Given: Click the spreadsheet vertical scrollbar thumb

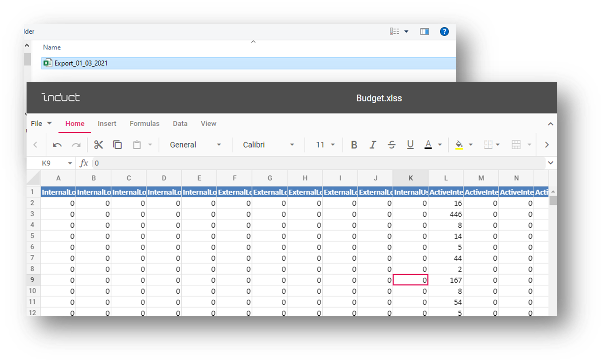Looking at the screenshot, I should tap(553, 201).
